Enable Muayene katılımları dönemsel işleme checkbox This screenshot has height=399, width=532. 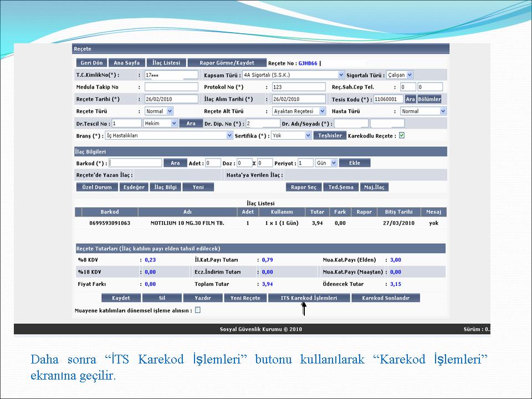click(x=198, y=310)
